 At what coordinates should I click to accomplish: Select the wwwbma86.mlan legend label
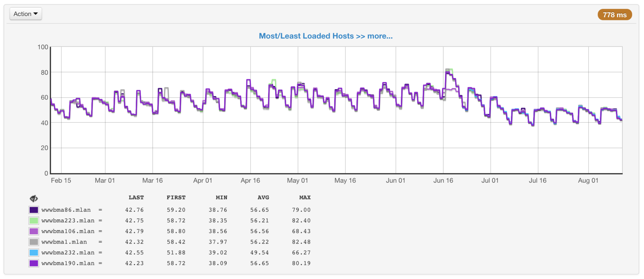pyautogui.click(x=66, y=210)
